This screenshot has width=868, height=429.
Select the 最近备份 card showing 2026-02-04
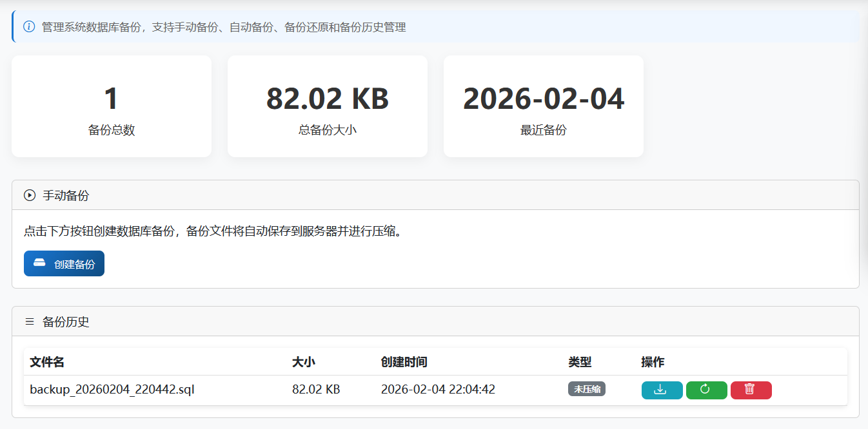pos(543,106)
